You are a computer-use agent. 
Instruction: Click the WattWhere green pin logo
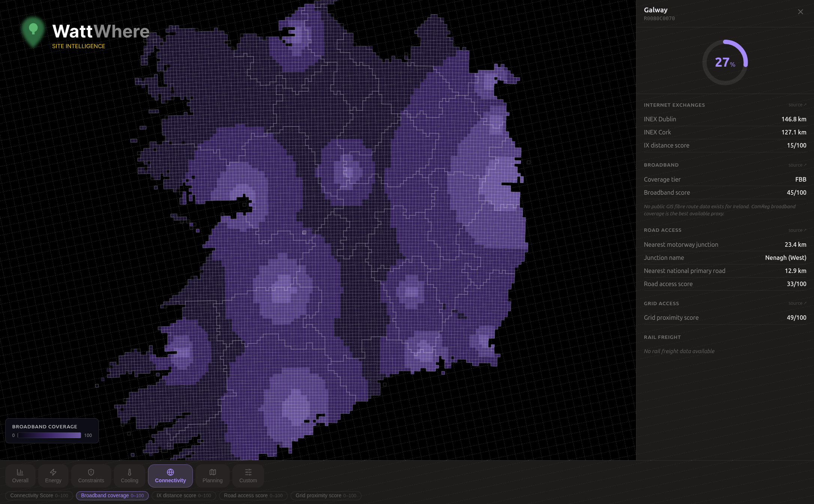[33, 31]
